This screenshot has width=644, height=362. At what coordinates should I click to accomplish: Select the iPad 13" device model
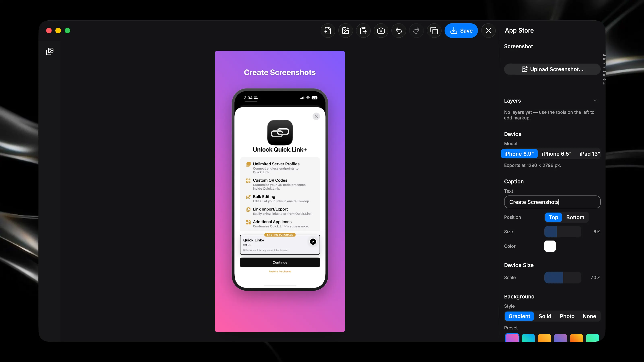click(x=589, y=154)
